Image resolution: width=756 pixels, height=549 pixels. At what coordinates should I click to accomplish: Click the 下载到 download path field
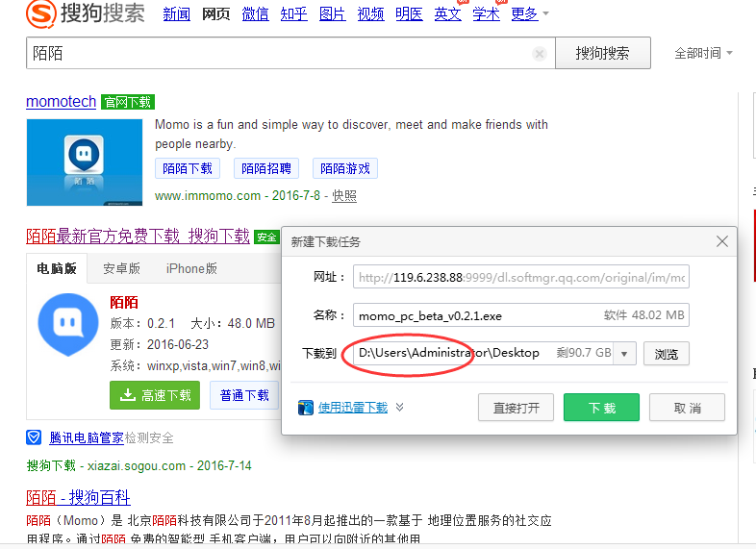[494, 353]
